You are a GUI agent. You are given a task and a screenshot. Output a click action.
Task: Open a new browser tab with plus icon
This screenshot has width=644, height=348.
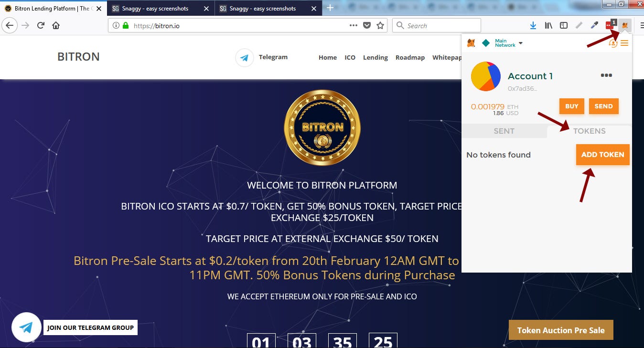click(330, 8)
